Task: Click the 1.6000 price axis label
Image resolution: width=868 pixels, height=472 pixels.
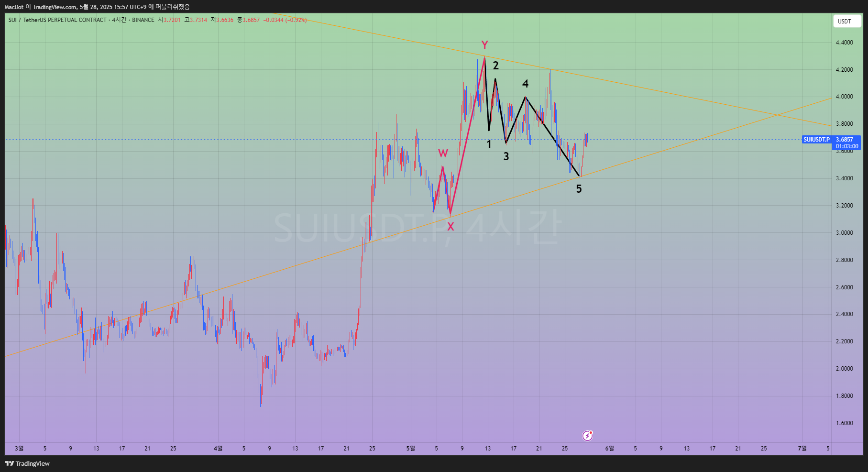Action: [x=844, y=423]
